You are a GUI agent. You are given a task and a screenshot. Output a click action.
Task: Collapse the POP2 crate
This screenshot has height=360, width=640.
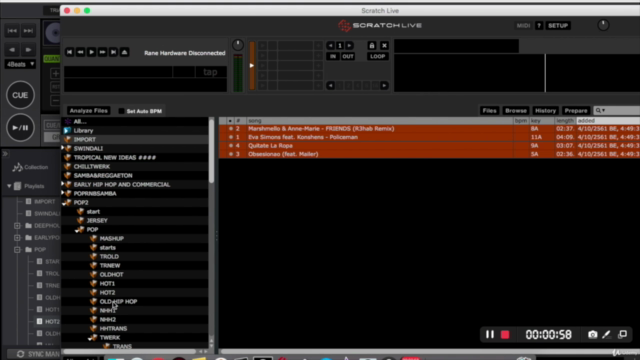64,203
